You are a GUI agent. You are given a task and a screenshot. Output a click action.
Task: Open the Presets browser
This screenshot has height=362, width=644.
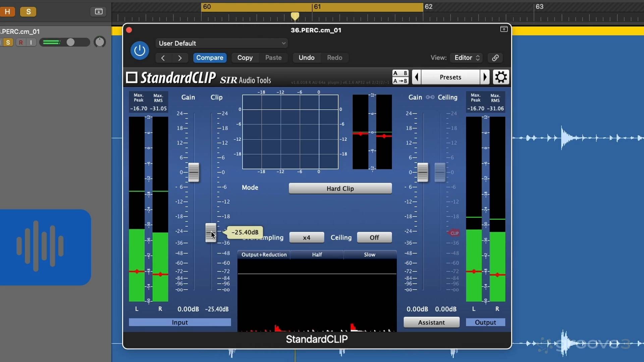click(x=450, y=77)
